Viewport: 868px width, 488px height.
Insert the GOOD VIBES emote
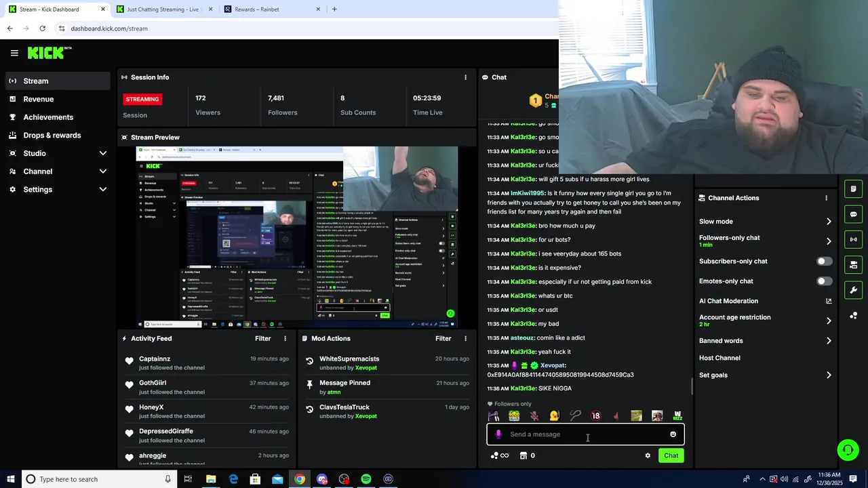pyautogui.click(x=514, y=416)
